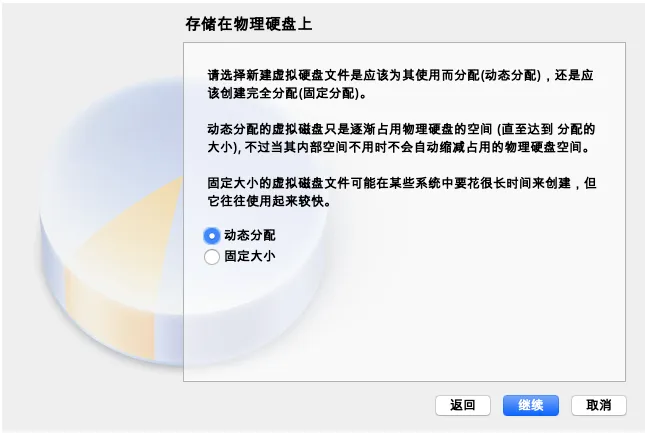The height and width of the screenshot is (433, 645).
Task: Select the 动态分配 radio button
Action: (211, 236)
